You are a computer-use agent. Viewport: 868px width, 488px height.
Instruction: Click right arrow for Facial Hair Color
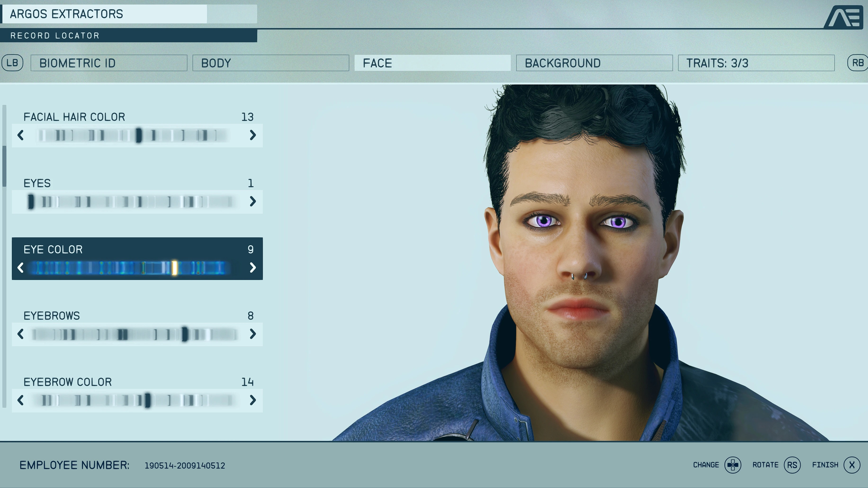pos(253,135)
